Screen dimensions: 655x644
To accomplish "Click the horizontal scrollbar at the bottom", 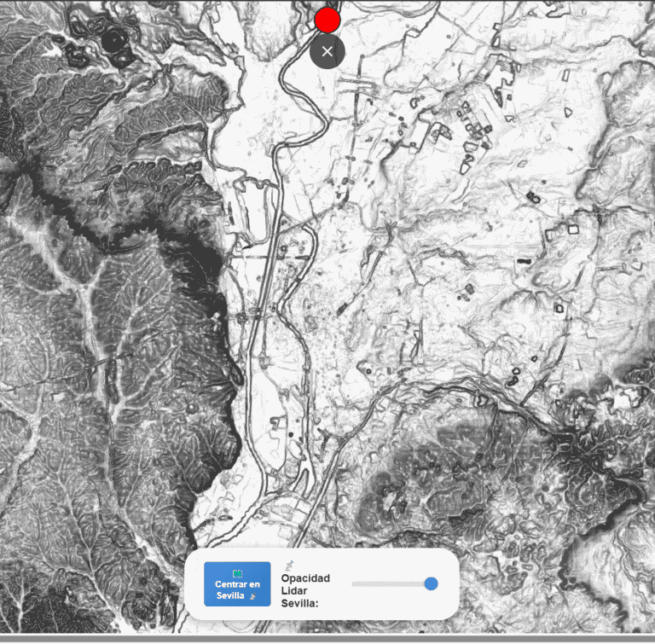I will (x=327, y=638).
